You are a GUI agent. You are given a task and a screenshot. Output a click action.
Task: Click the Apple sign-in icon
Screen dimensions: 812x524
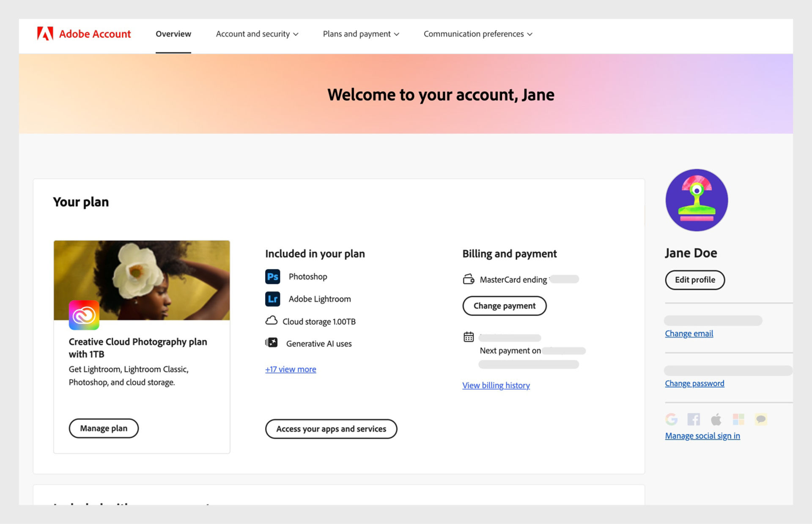pyautogui.click(x=716, y=419)
